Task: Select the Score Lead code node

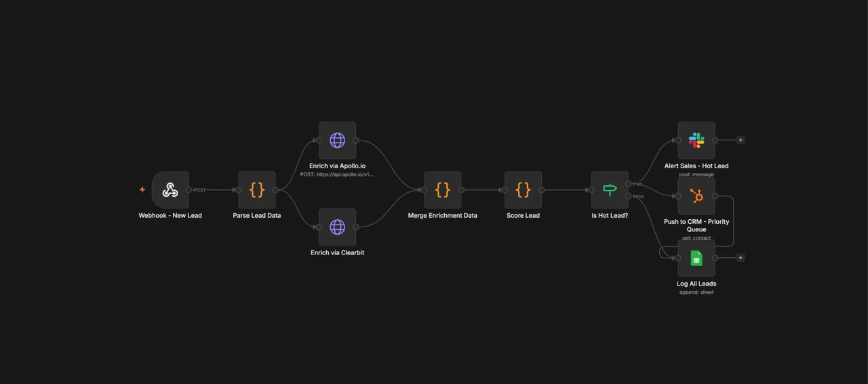Action: click(523, 190)
